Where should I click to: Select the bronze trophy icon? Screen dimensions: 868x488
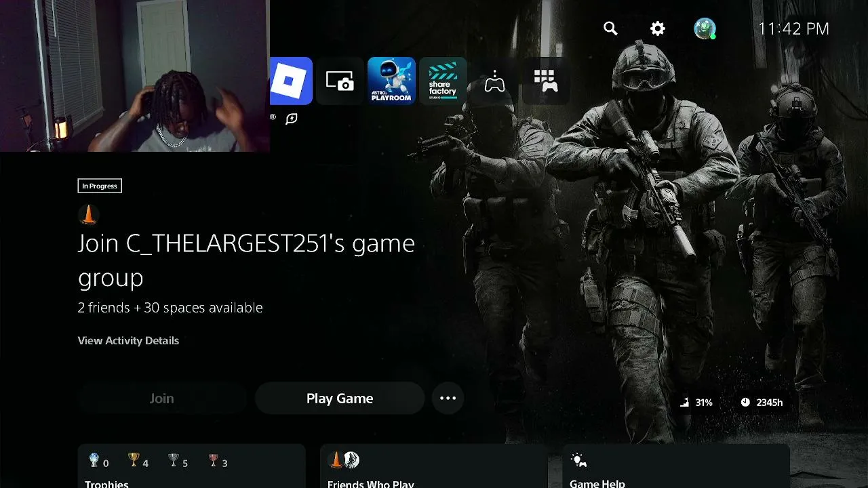click(214, 461)
